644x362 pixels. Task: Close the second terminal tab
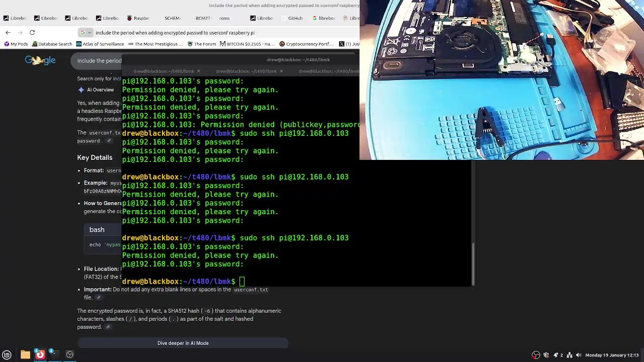281,71
